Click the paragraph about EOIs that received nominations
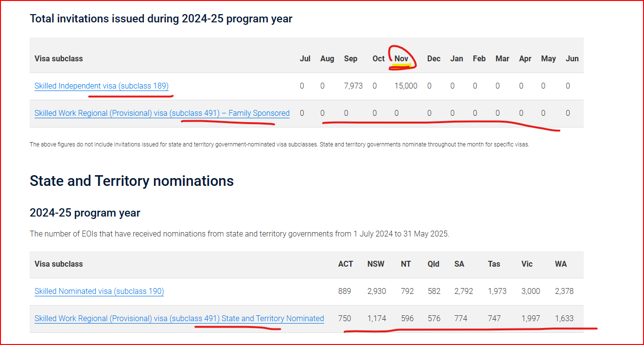The width and height of the screenshot is (644, 345). [240, 234]
